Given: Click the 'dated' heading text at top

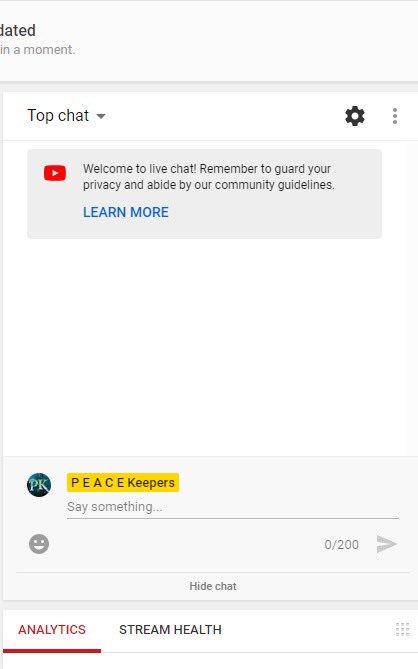Looking at the screenshot, I should coord(17,30).
